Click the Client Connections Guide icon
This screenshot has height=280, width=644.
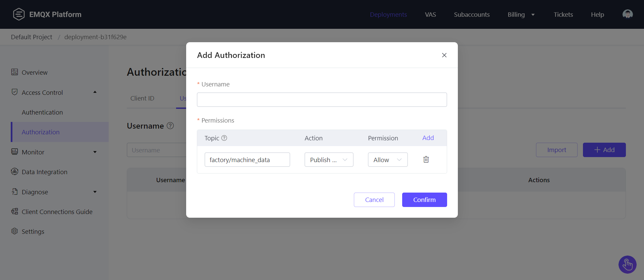(14, 211)
